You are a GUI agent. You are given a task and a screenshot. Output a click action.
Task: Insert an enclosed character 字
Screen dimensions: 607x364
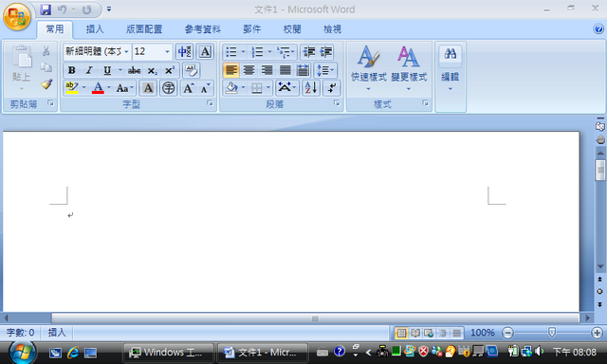tap(169, 88)
